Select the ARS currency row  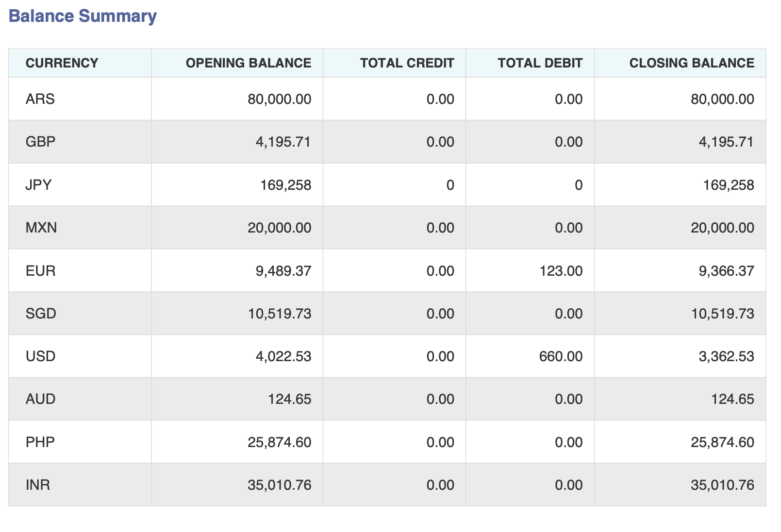39,99
